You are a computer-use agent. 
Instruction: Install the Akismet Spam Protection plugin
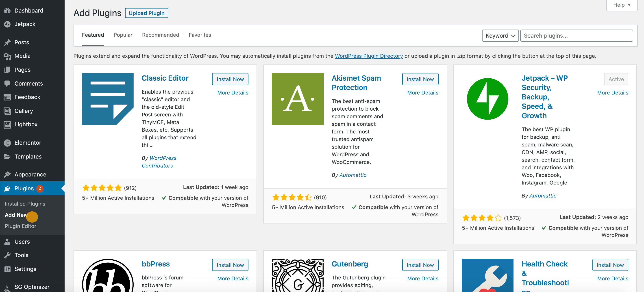tap(420, 79)
